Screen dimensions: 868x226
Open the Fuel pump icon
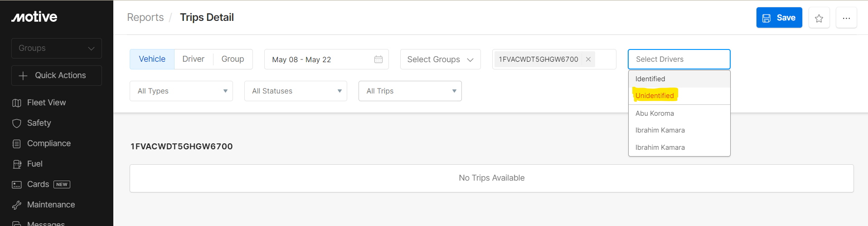pyautogui.click(x=17, y=164)
